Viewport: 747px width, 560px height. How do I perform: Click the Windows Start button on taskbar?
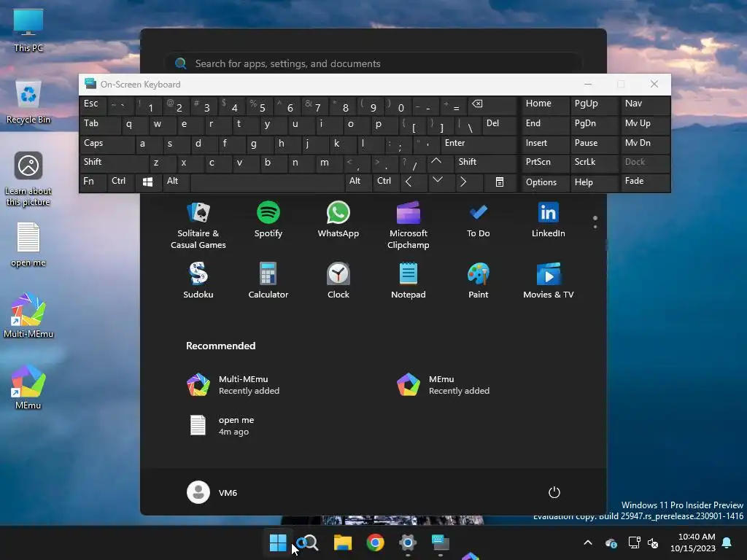[x=278, y=542]
